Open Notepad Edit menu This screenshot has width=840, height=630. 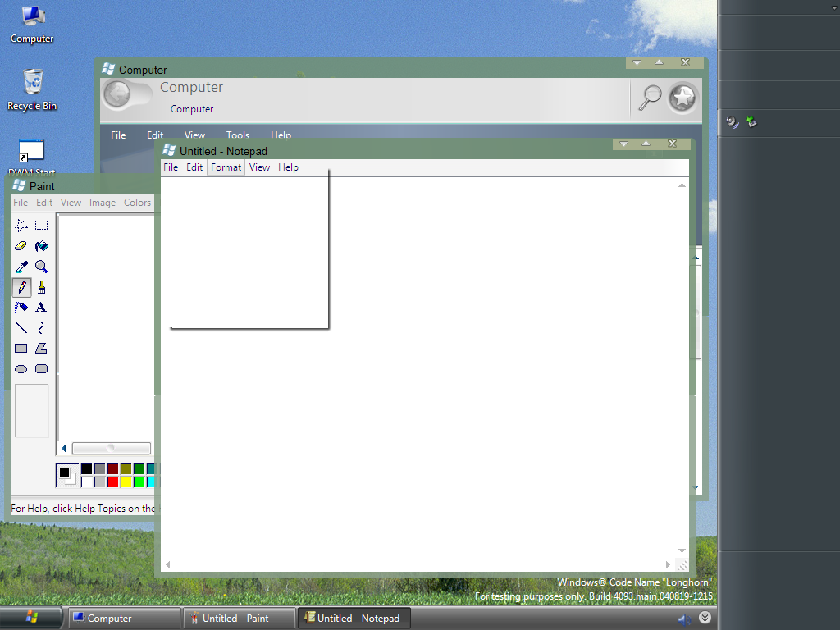coord(194,167)
